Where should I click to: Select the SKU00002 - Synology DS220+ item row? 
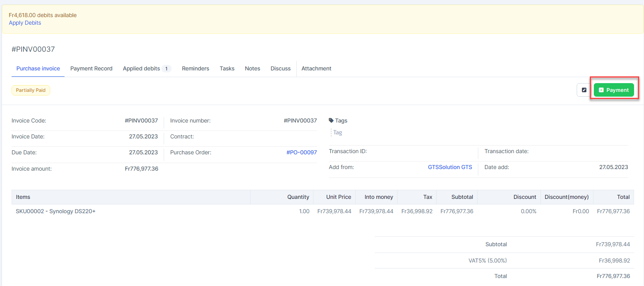[x=56, y=211]
